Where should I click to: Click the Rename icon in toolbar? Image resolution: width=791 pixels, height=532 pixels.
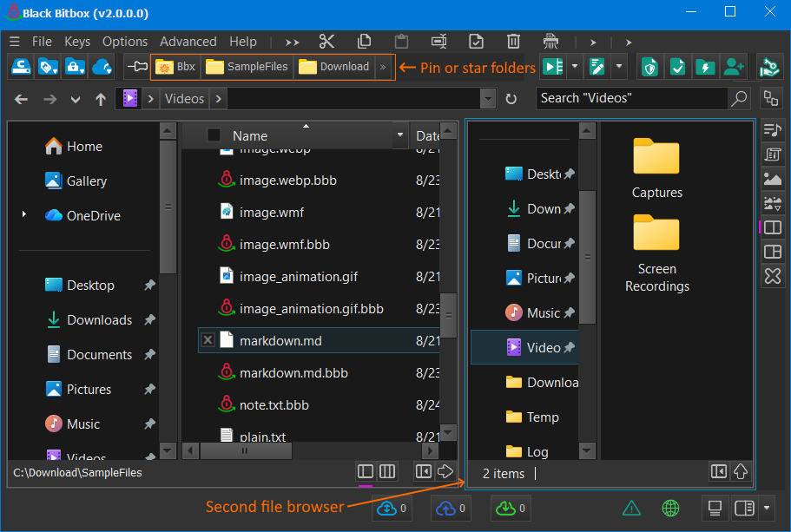(438, 42)
